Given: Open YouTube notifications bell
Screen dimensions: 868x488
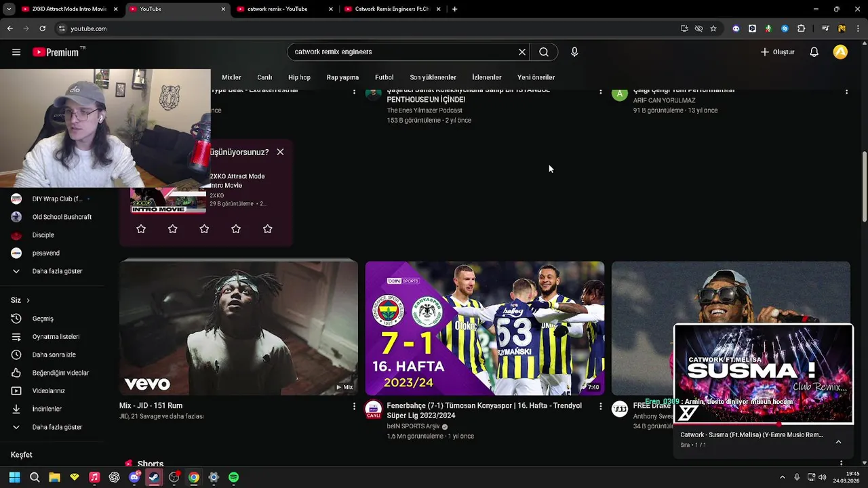Looking at the screenshot, I should (814, 52).
